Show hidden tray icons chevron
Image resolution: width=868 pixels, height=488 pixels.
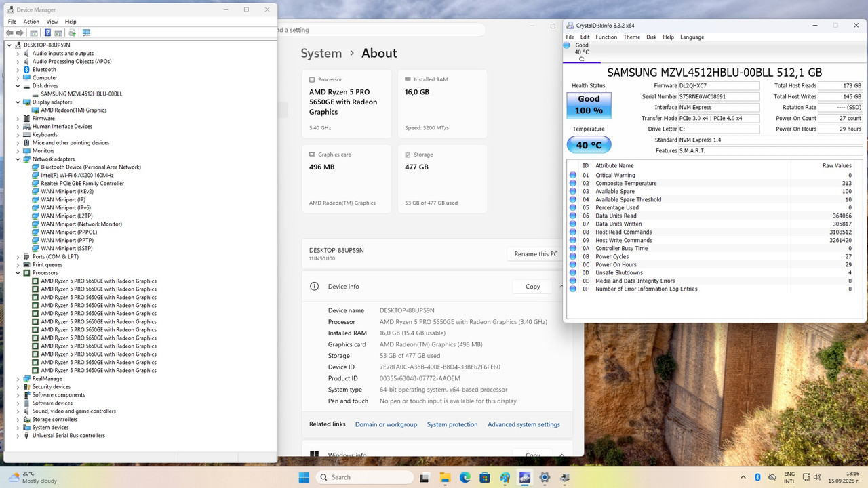744,477
